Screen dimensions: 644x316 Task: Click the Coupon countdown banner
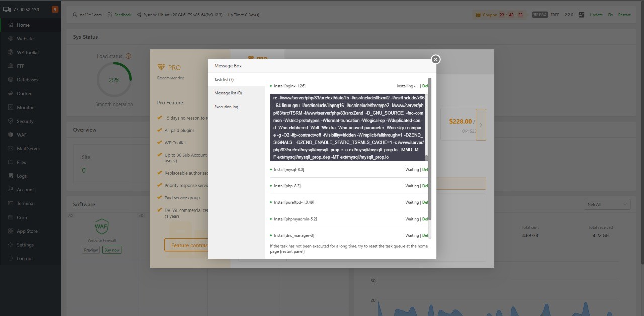tap(500, 15)
